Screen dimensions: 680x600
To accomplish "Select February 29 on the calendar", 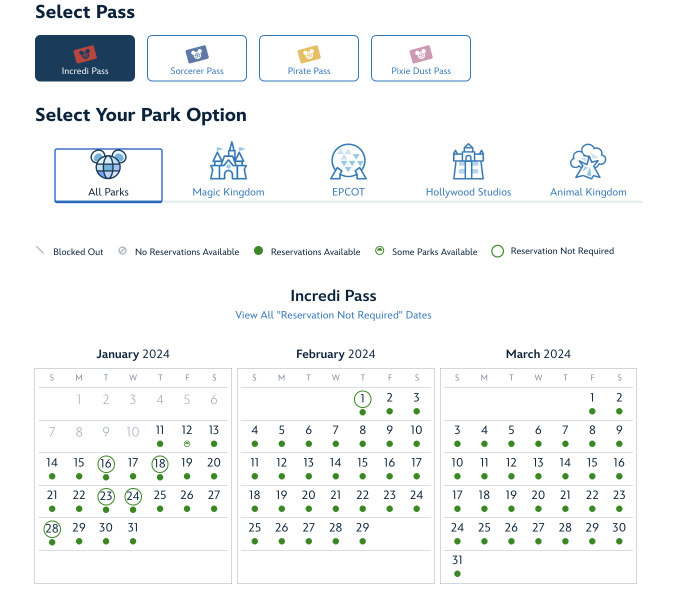I will point(362,527).
